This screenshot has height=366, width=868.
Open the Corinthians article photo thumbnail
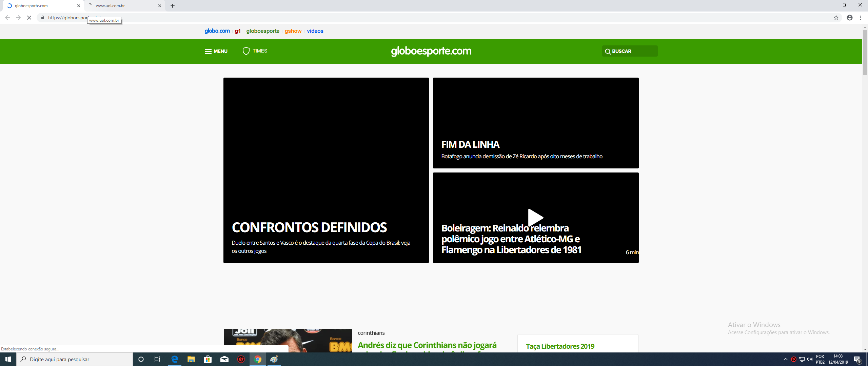coord(288,340)
